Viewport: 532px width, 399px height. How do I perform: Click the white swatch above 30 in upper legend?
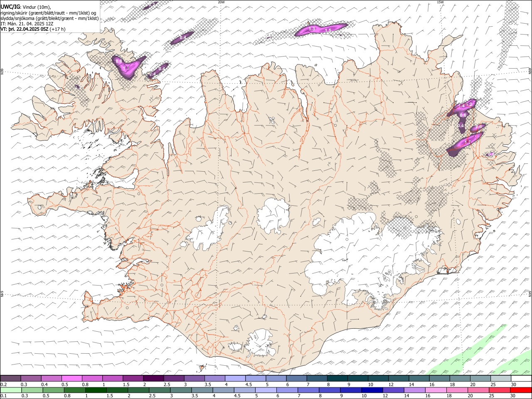[x=521, y=379]
